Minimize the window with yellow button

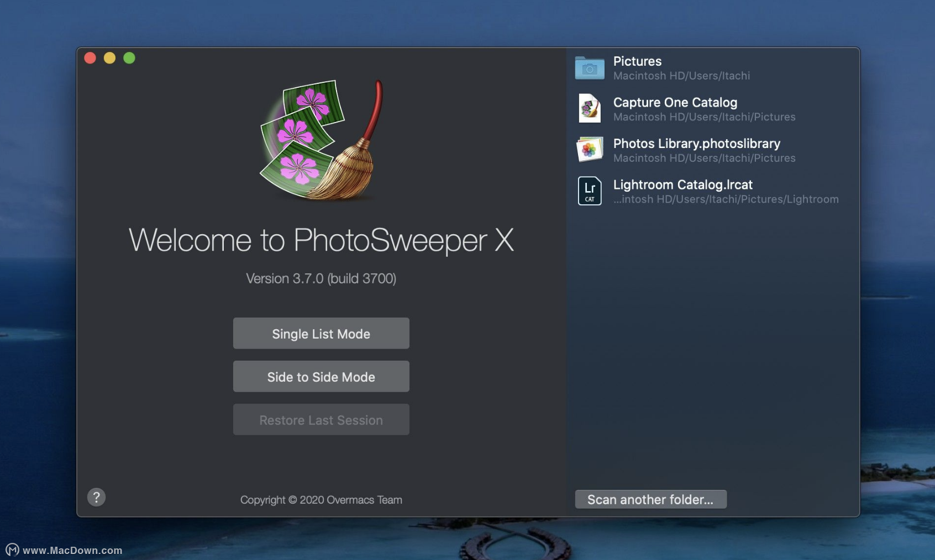pos(109,58)
